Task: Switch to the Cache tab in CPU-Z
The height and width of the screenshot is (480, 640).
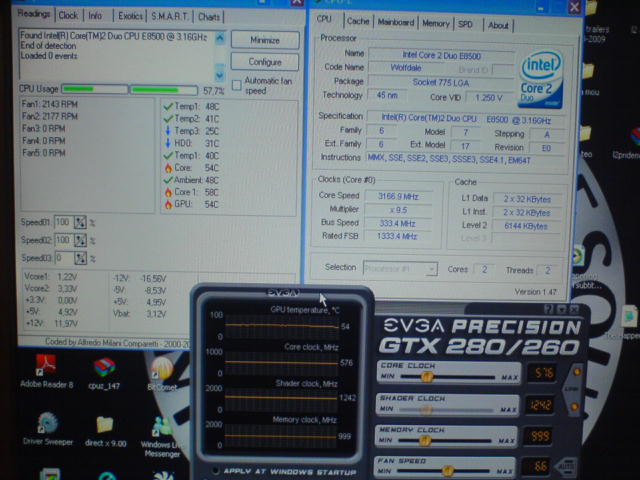Action: [x=358, y=21]
